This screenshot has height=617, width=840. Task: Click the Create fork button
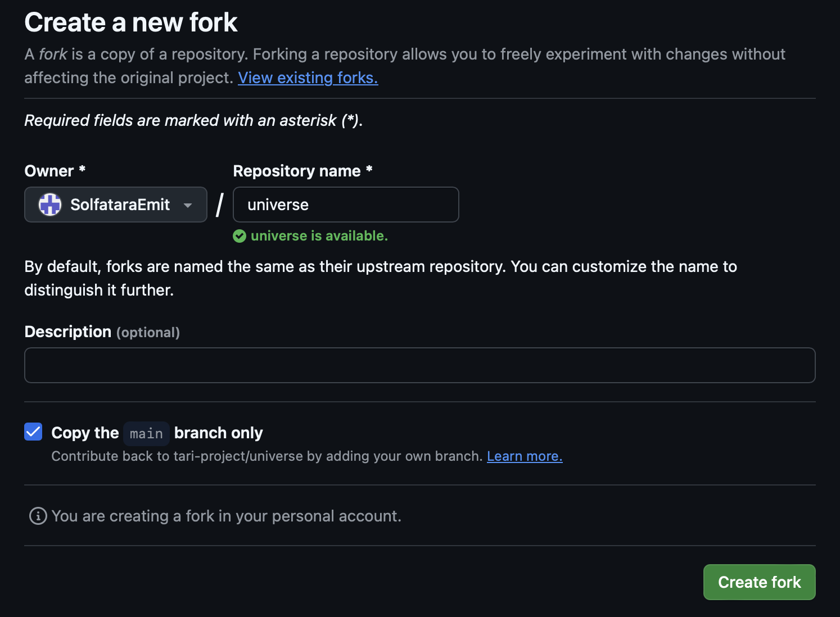759,582
